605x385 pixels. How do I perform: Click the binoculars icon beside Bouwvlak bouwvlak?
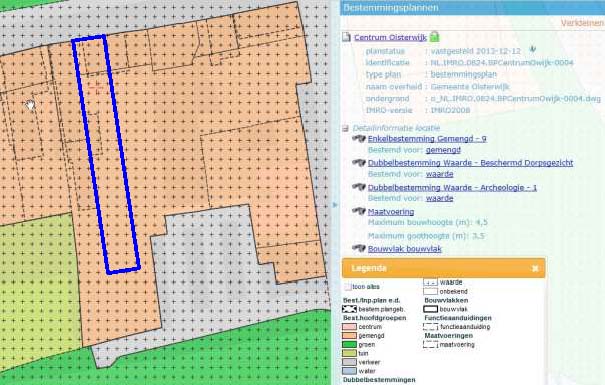pos(359,248)
